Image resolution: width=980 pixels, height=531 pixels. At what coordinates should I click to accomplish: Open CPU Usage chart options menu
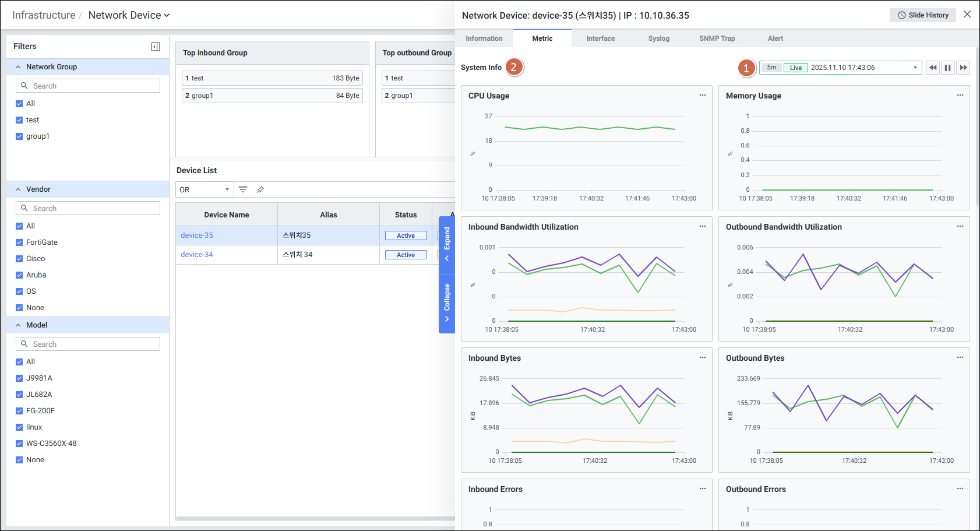[x=702, y=95]
